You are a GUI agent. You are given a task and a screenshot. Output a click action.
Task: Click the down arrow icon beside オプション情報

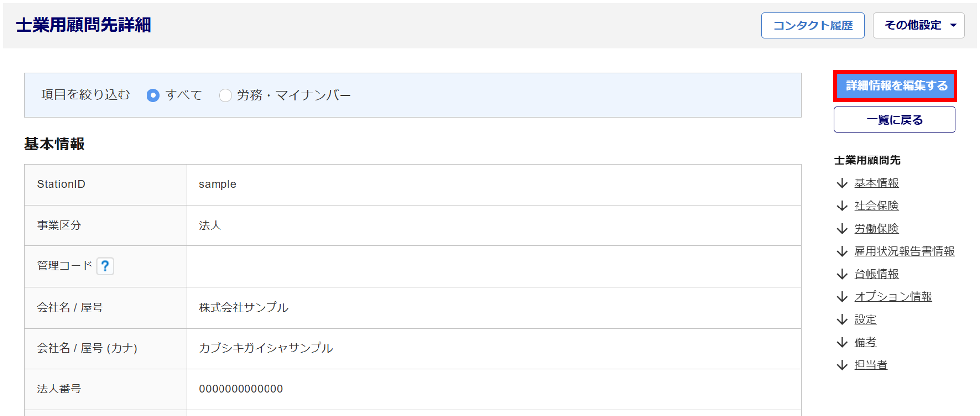click(x=842, y=297)
